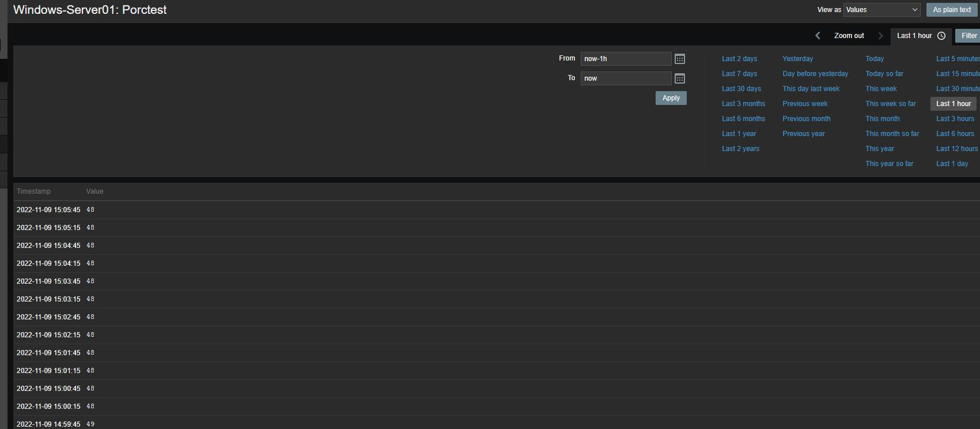Click the Zoom out button

(x=849, y=36)
